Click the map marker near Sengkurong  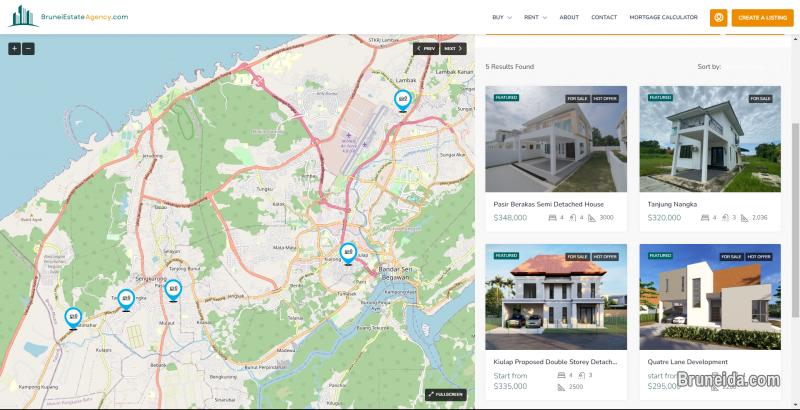[173, 290]
